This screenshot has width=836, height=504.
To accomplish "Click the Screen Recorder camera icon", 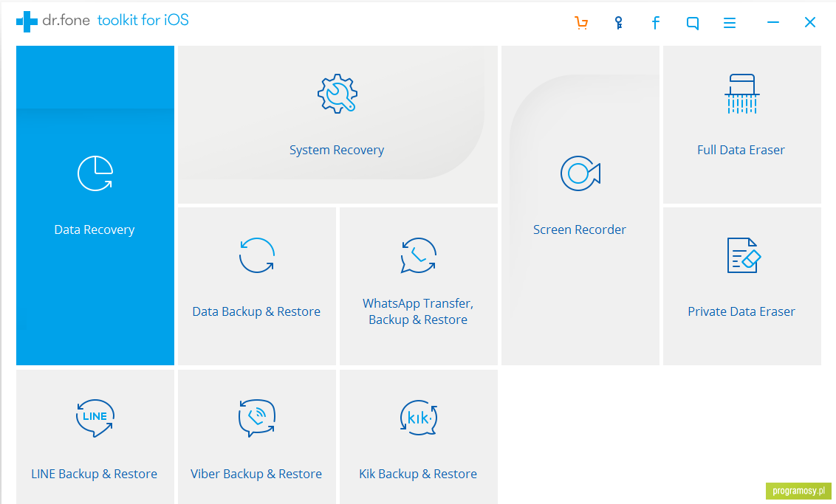I will click(x=580, y=173).
